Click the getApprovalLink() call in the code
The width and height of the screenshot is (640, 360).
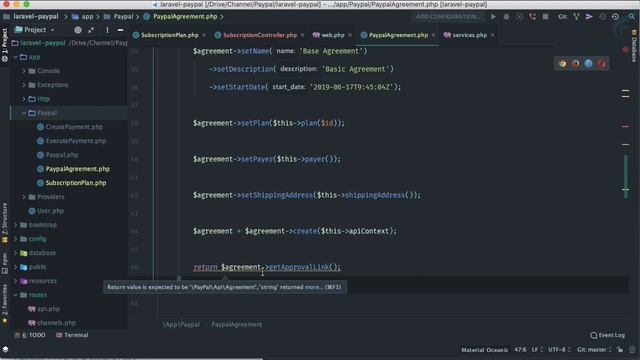coord(304,267)
